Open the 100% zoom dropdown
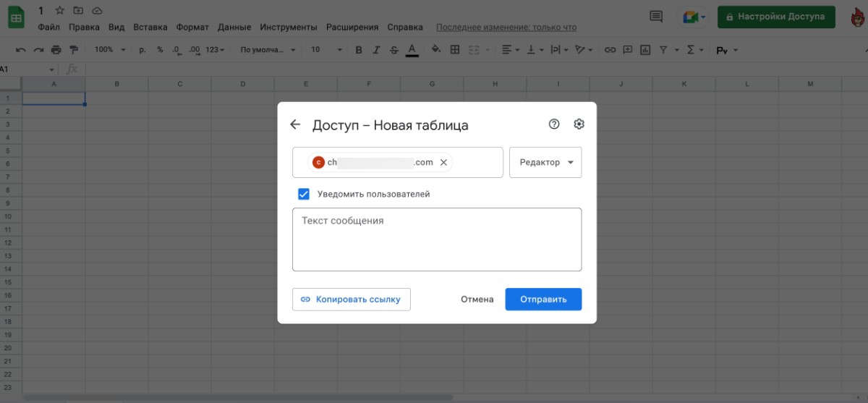The image size is (868, 403). pyautogui.click(x=109, y=50)
